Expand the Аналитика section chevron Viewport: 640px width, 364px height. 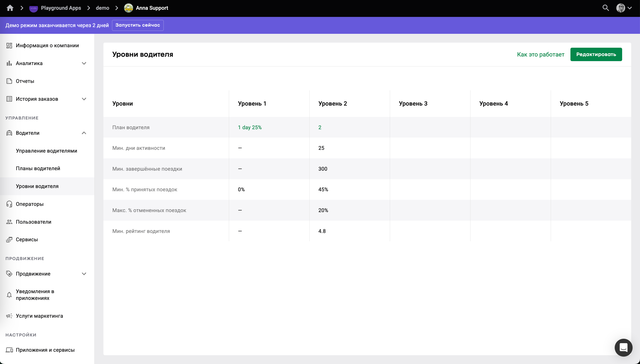pos(84,63)
